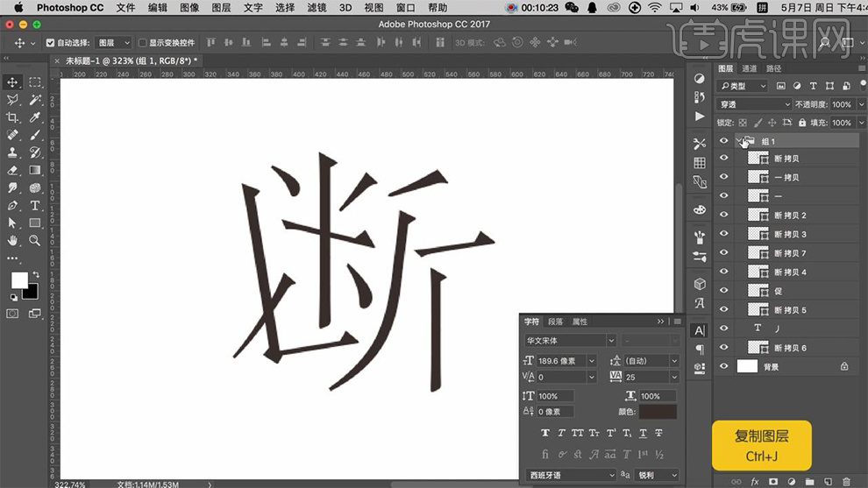
Task: Hide the 背景 layer
Action: coord(723,366)
